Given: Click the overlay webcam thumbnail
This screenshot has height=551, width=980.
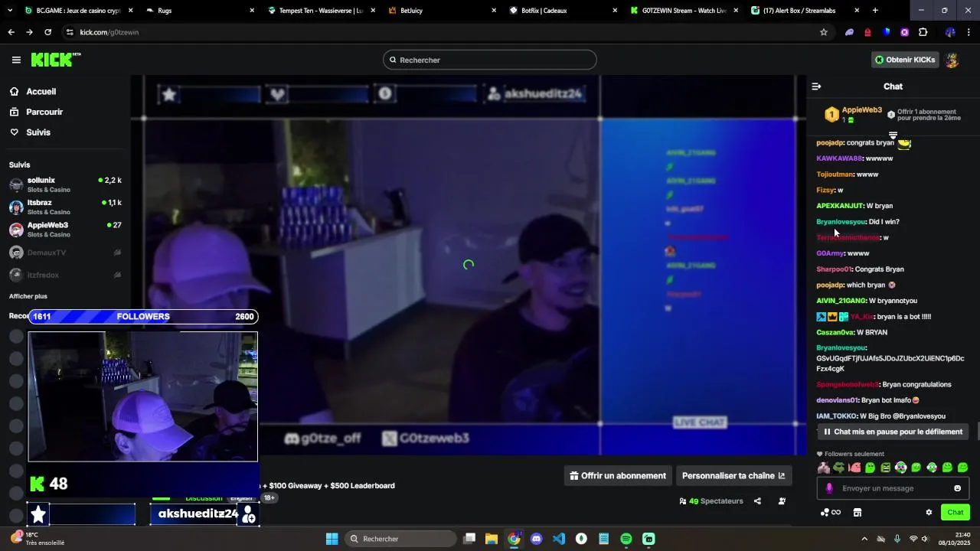Looking at the screenshot, I should (x=143, y=396).
